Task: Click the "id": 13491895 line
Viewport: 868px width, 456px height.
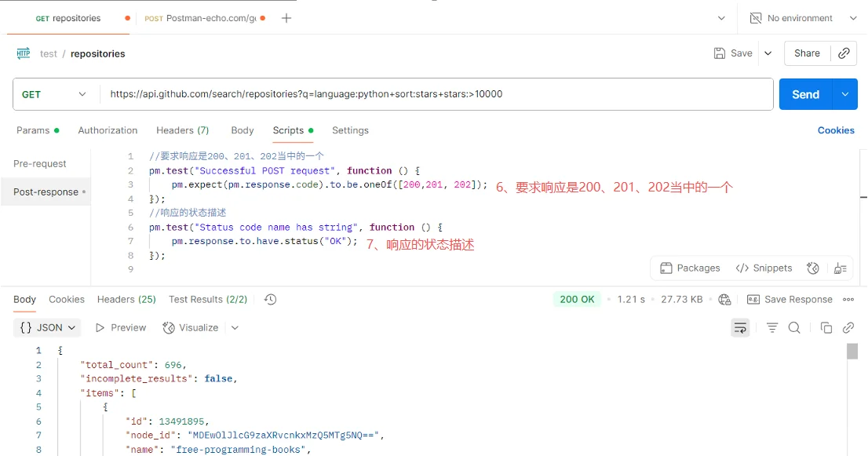Action: tap(167, 421)
